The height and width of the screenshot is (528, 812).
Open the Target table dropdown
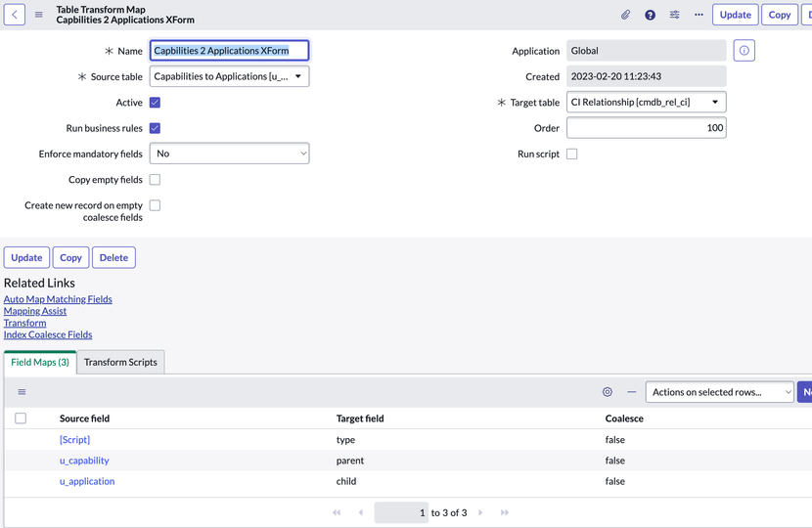647,102
